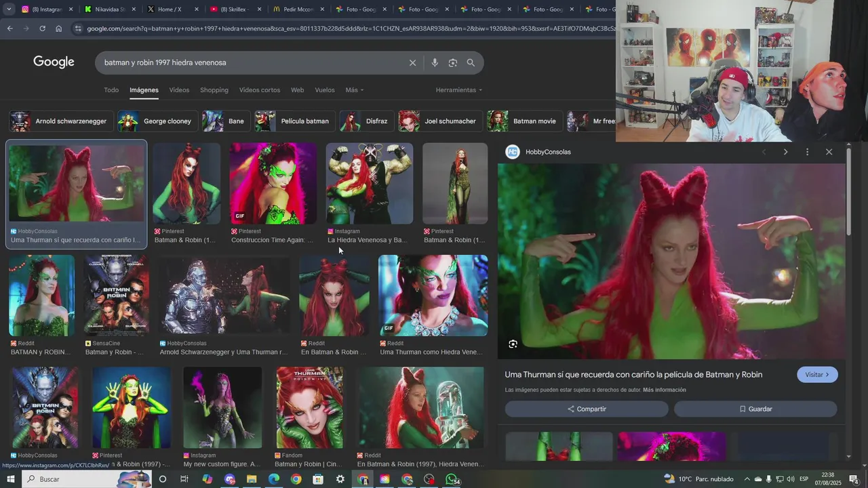Switch to the Videos cortos tab
868x488 pixels.
click(x=260, y=90)
